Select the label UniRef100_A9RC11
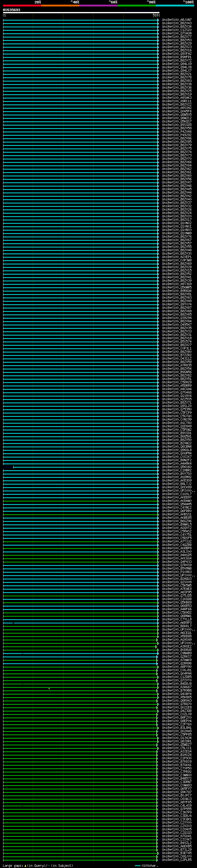The height and width of the screenshot is (868, 197). (x=177, y=101)
